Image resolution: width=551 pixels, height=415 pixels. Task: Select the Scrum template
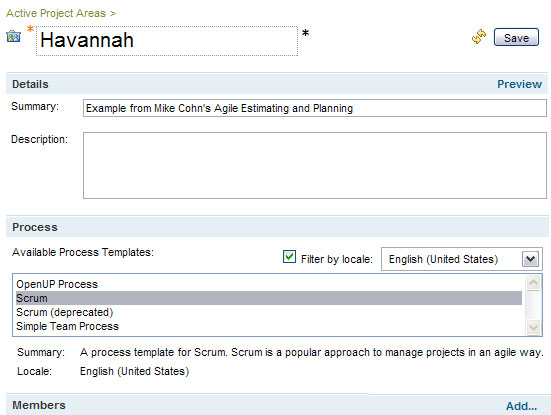point(269,298)
